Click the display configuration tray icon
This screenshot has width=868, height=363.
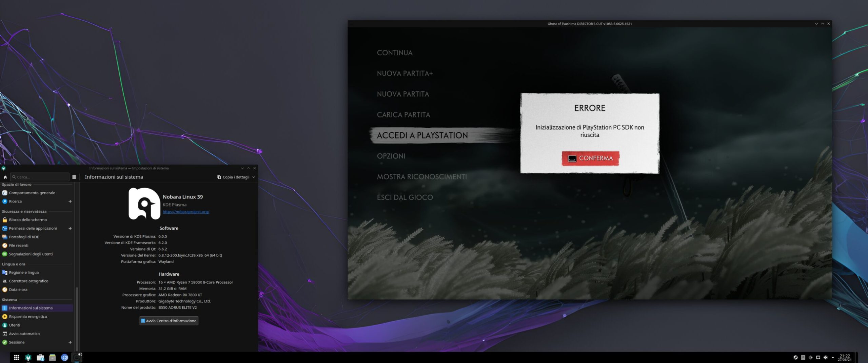click(818, 358)
